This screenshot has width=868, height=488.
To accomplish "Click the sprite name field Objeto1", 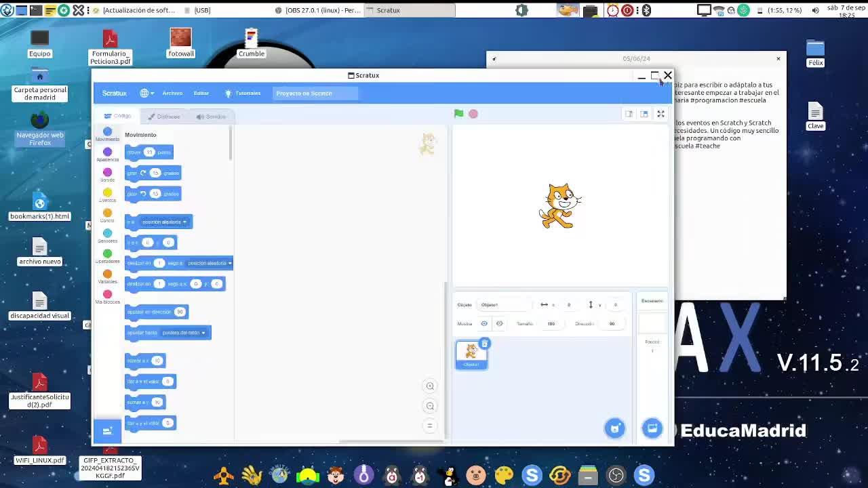I will point(503,305).
